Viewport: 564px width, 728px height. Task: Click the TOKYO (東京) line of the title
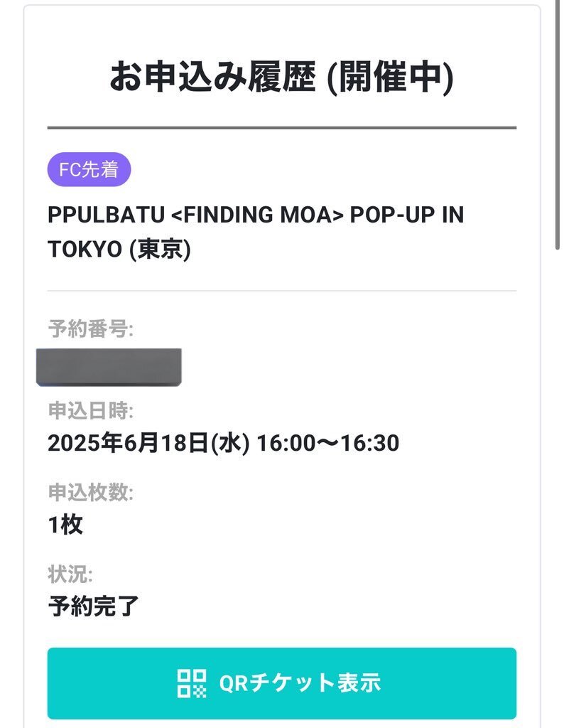click(x=119, y=250)
